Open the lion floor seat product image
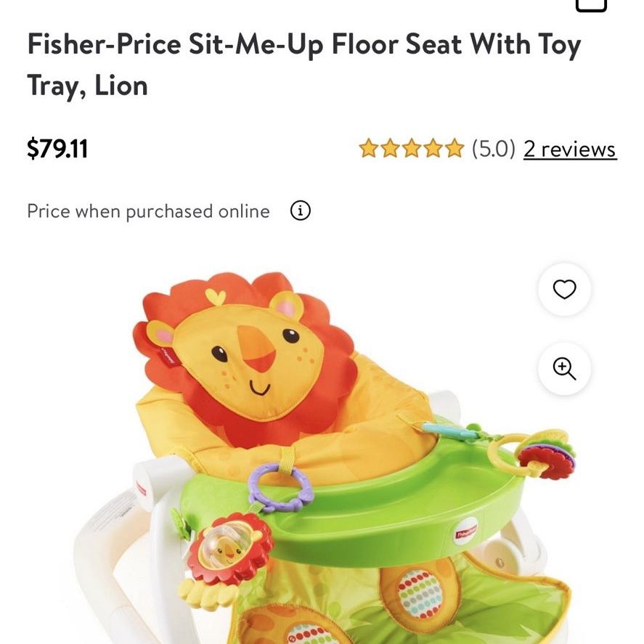This screenshot has height=644, width=644. point(325,456)
